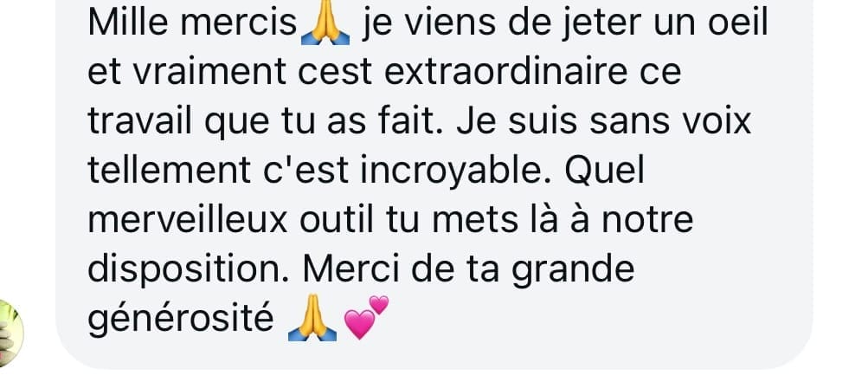This screenshot has width=868, height=382.
Task: Click the praying hands emoji after "Mille mercis"
Action: [x=325, y=25]
